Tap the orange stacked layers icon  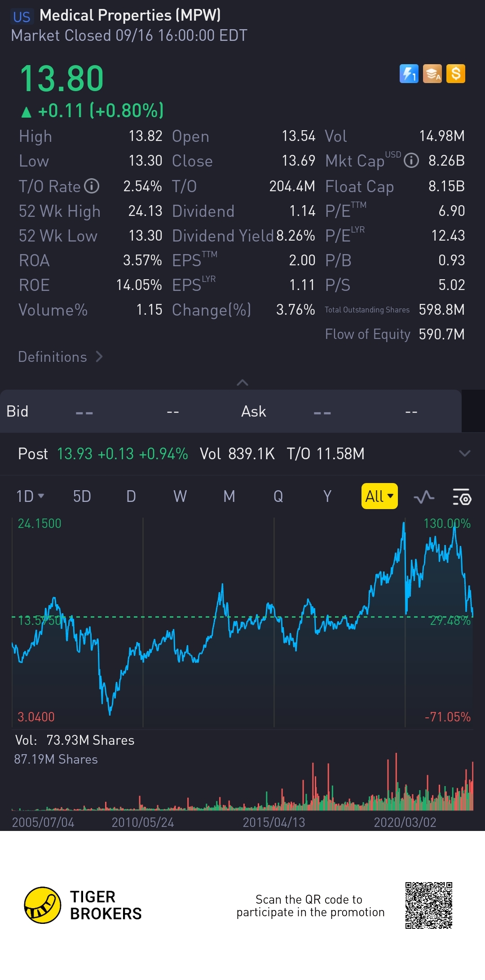click(x=432, y=74)
